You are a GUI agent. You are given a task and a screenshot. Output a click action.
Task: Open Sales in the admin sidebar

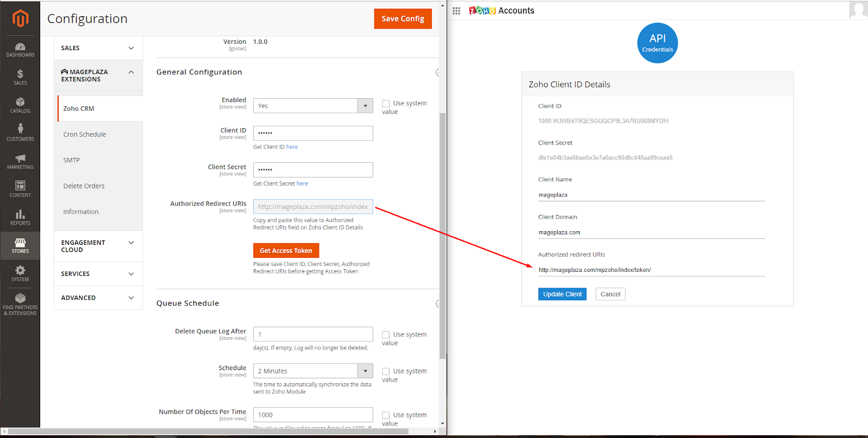click(x=20, y=78)
